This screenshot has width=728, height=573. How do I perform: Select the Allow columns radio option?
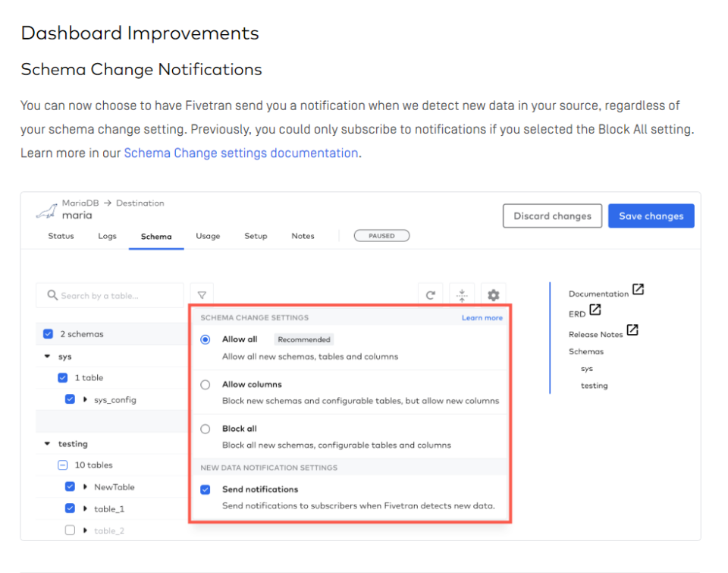pyautogui.click(x=206, y=385)
